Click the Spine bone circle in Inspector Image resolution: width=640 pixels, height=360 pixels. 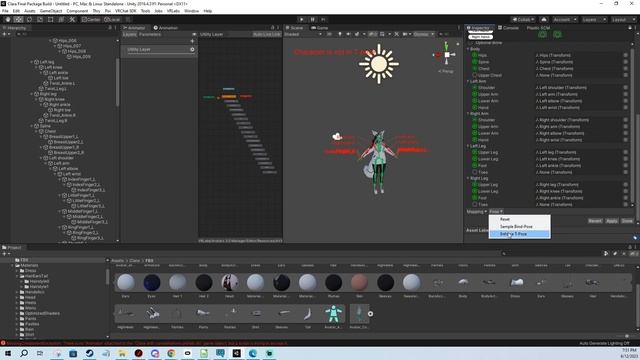(475, 62)
